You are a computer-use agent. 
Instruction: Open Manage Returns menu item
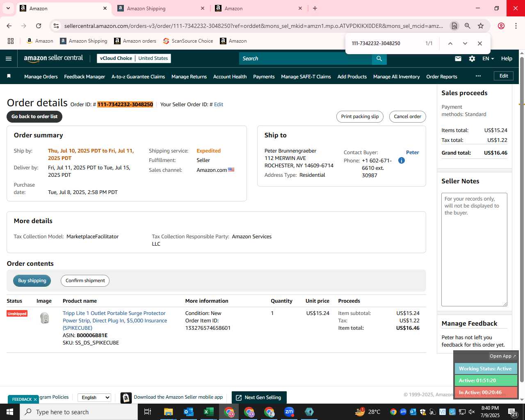pos(189,77)
